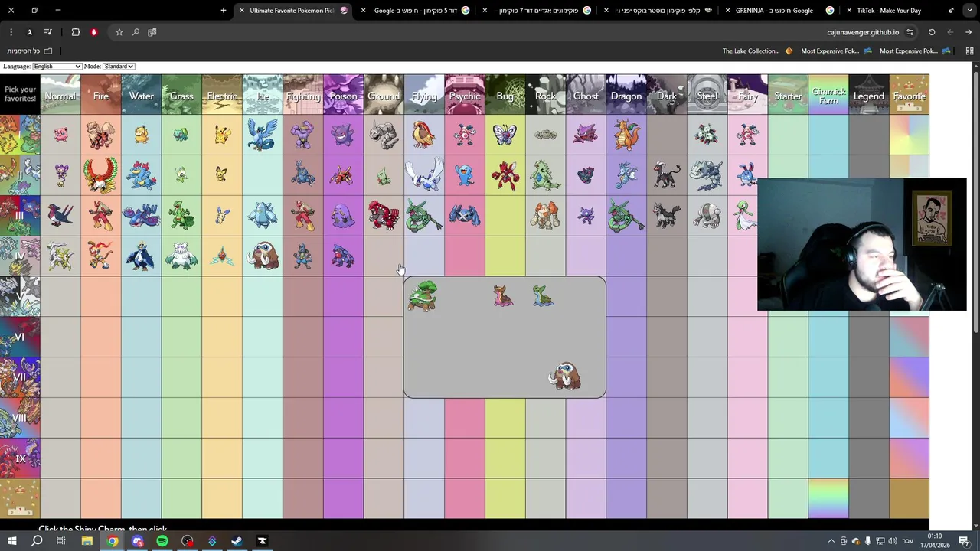
Task: Open the Chrome three-dot menu
Action: click(11, 32)
